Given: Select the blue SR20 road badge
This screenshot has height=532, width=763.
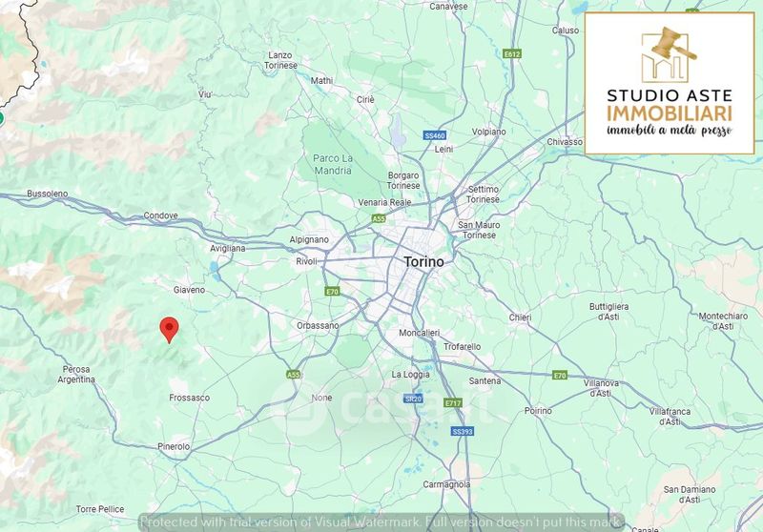Looking at the screenshot, I should click(413, 399).
